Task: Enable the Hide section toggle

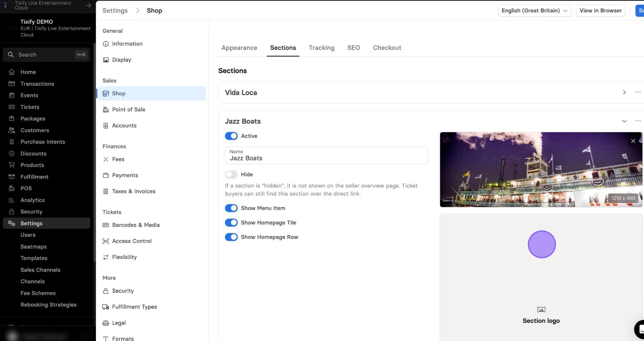Action: pyautogui.click(x=231, y=175)
